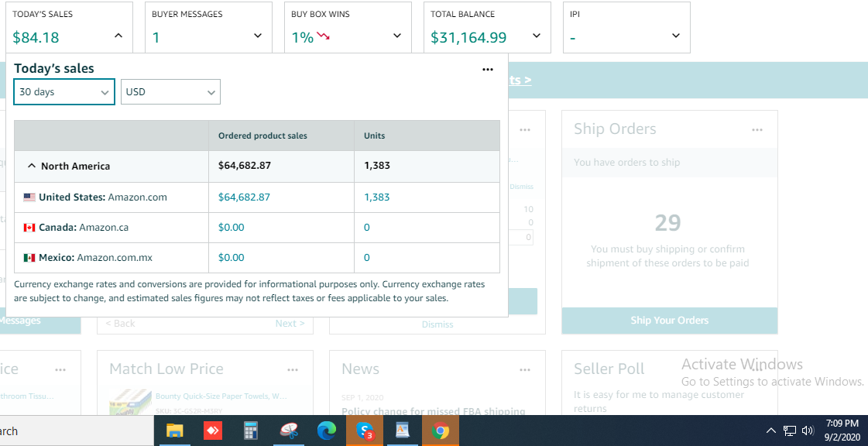Click the Canada flag icon
This screenshot has width=868, height=446.
[29, 228]
